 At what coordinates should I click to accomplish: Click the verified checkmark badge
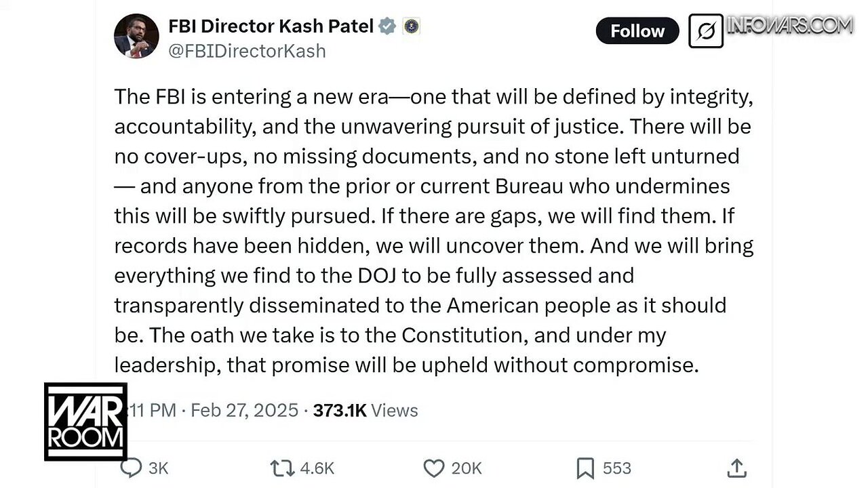(x=387, y=26)
